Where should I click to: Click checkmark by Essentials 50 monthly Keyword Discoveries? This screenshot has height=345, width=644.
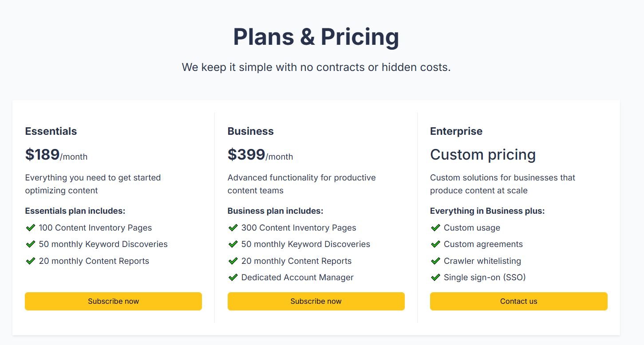point(30,244)
